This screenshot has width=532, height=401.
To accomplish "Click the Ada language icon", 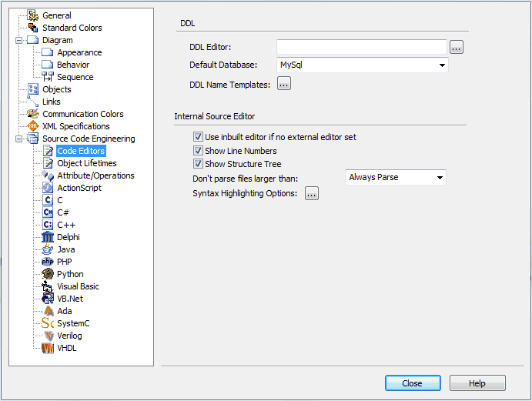I will tap(49, 311).
